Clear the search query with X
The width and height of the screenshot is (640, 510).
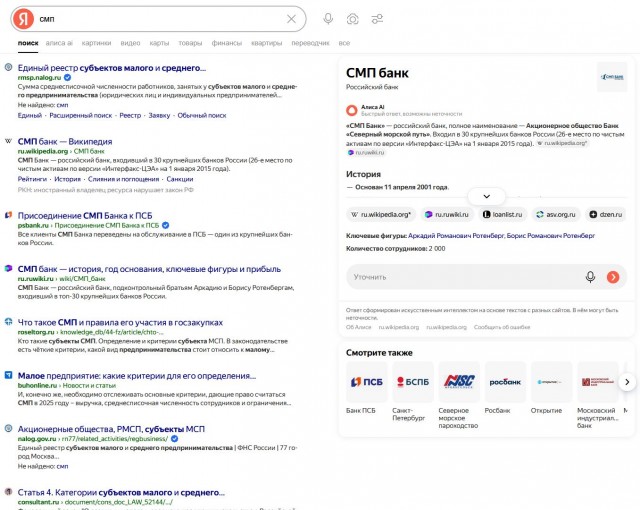click(291, 19)
